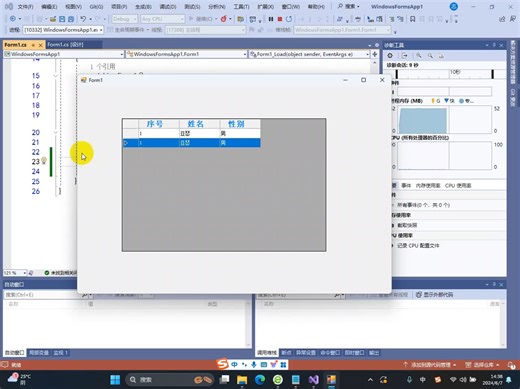The height and width of the screenshot is (389, 520).
Task: Switch to the 异常设置 tab
Action: (306, 353)
